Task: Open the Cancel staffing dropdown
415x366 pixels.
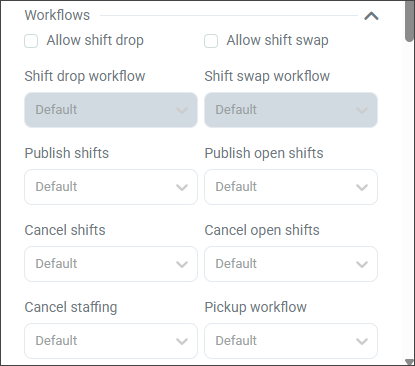Action: click(111, 341)
